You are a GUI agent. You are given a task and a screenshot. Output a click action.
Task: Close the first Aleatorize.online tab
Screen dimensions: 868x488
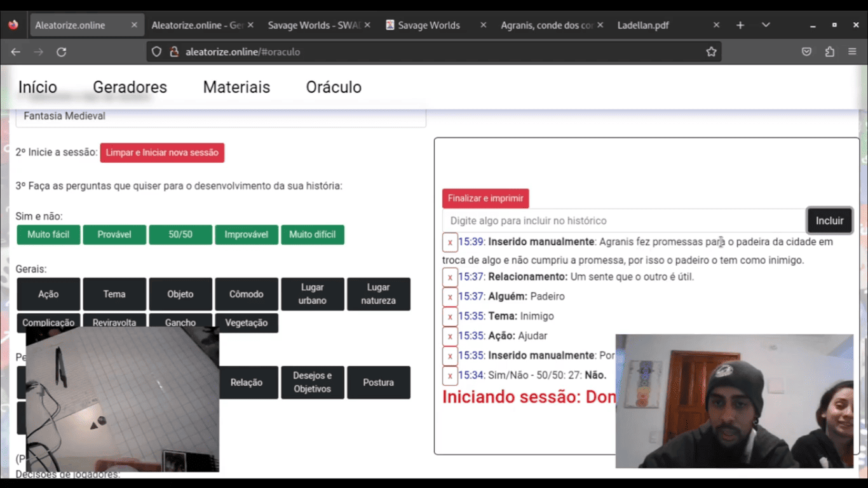click(x=134, y=25)
